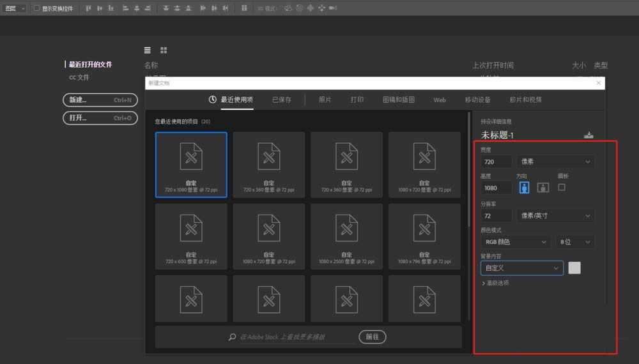Screen dimensions: 639x364
Task: Click the Adobe Stock search magnifier icon
Action: [232, 337]
